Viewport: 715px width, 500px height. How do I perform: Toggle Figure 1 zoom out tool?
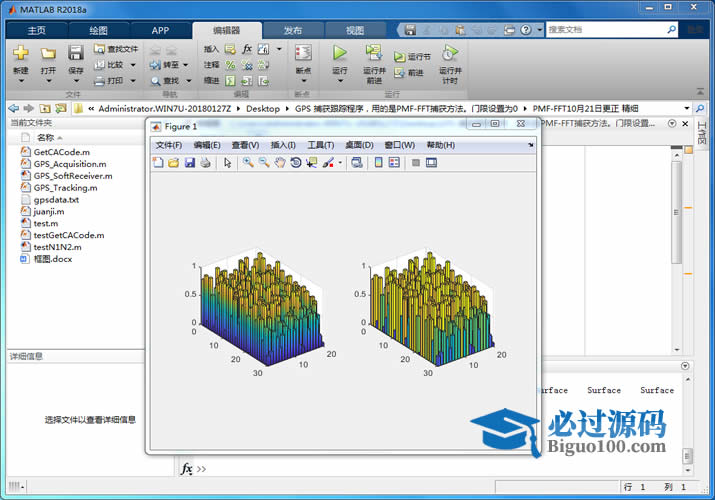[x=264, y=162]
